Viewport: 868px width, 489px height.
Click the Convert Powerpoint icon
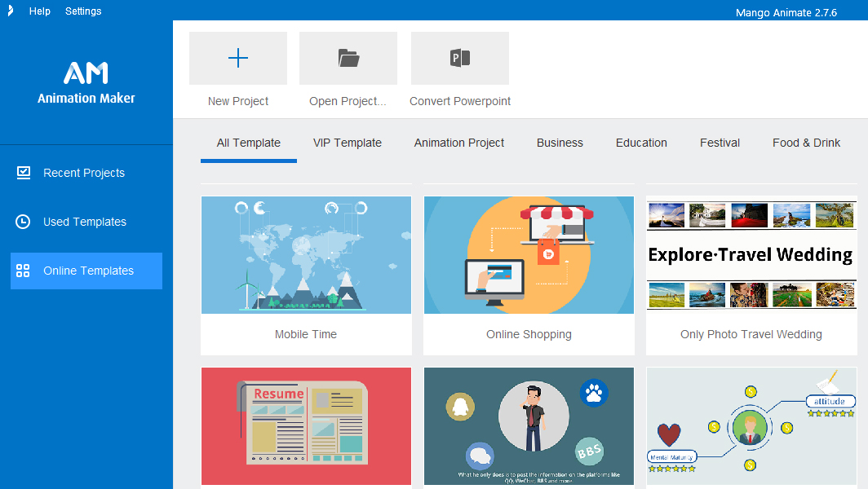pyautogui.click(x=460, y=59)
